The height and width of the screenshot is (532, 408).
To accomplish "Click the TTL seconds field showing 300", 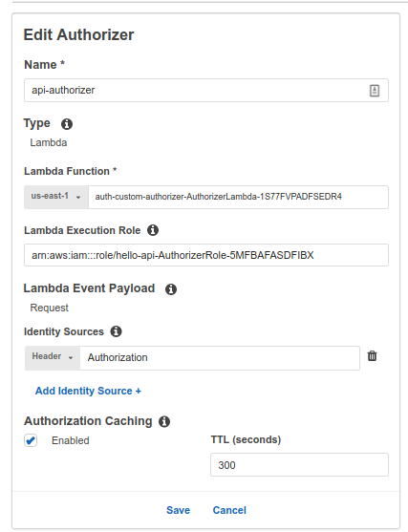I will [x=299, y=464].
